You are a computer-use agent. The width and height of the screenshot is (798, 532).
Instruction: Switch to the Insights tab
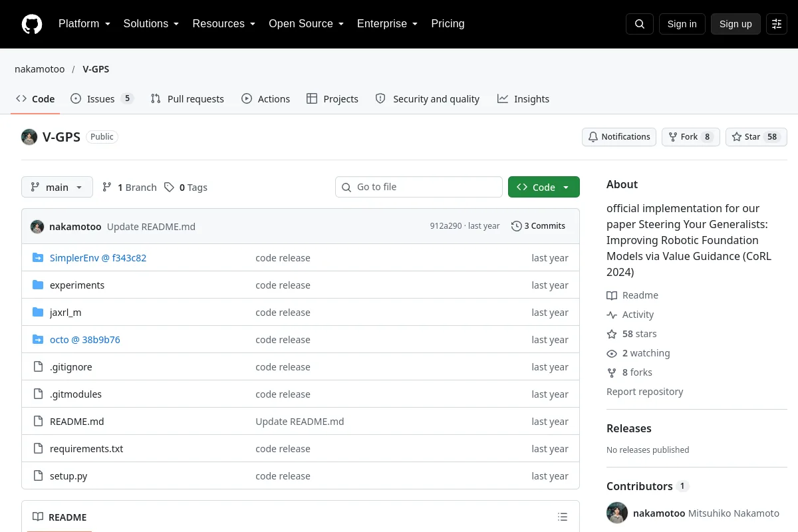pos(523,99)
